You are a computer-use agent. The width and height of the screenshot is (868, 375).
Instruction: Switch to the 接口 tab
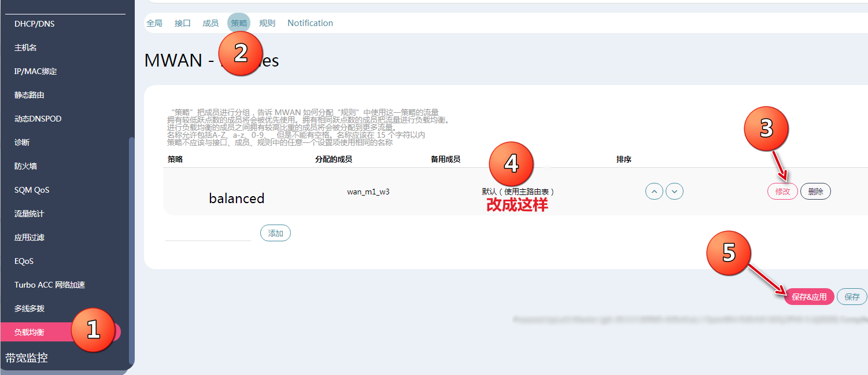tap(183, 23)
